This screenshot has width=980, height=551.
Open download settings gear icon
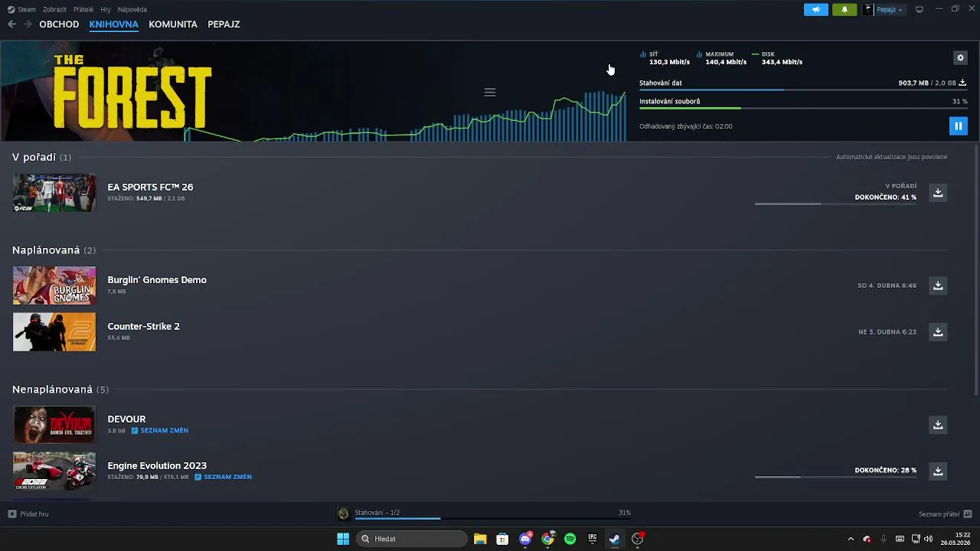pos(960,57)
